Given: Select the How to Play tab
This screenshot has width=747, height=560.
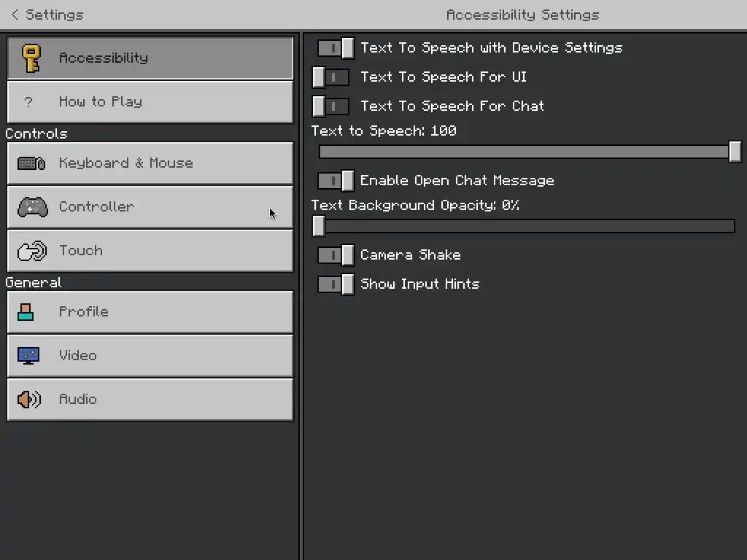Looking at the screenshot, I should point(150,102).
